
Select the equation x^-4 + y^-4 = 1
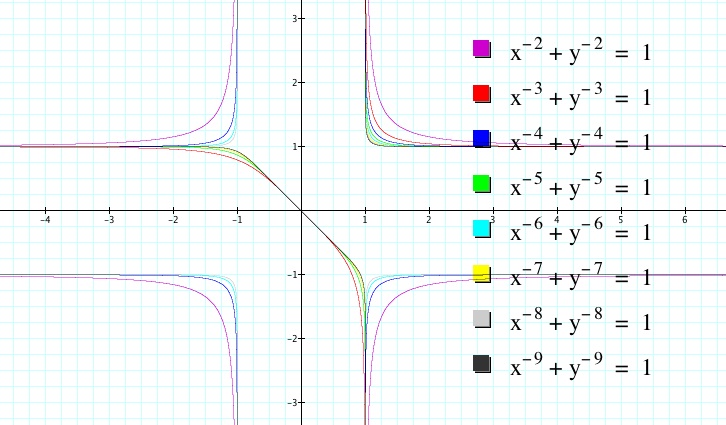click(x=581, y=141)
